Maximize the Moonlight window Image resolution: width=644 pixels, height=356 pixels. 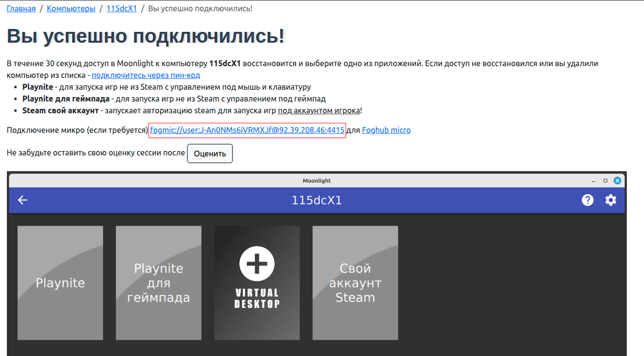606,180
